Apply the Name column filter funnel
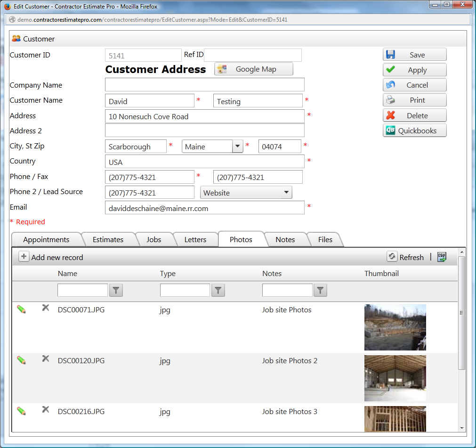Screen dimensions: 476x448 click(116, 290)
